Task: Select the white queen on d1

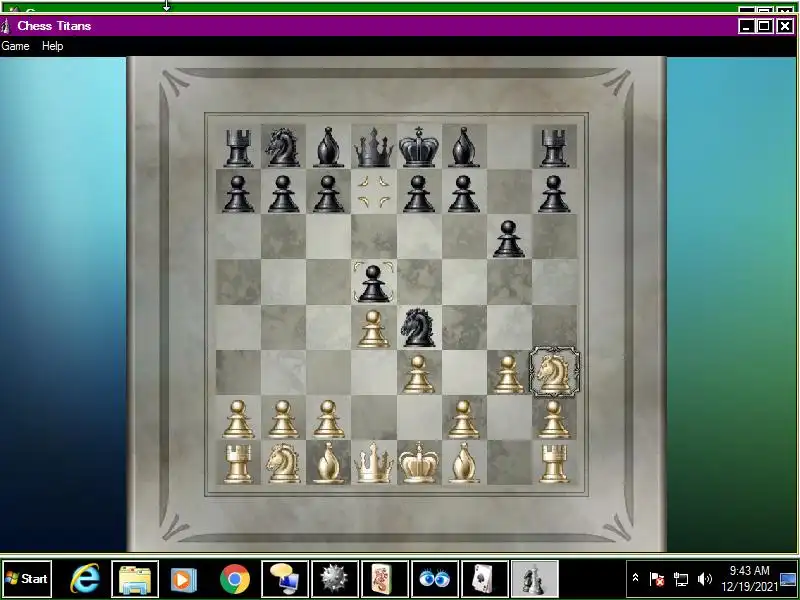Action: (374, 462)
